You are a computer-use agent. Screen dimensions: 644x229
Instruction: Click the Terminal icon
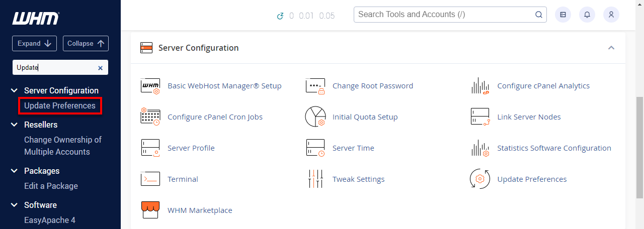(x=150, y=179)
